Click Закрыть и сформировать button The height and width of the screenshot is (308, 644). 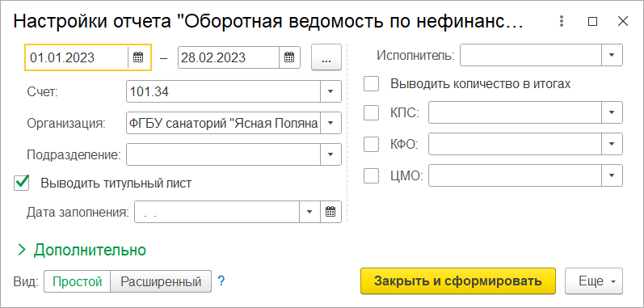[458, 281]
